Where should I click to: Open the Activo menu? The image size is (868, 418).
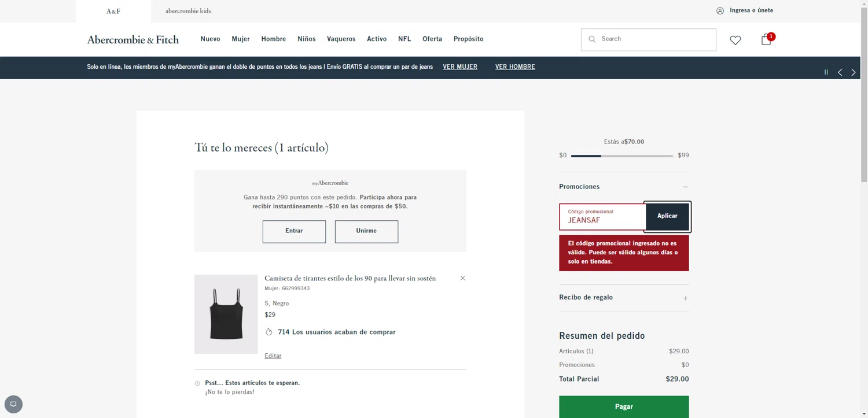click(377, 39)
